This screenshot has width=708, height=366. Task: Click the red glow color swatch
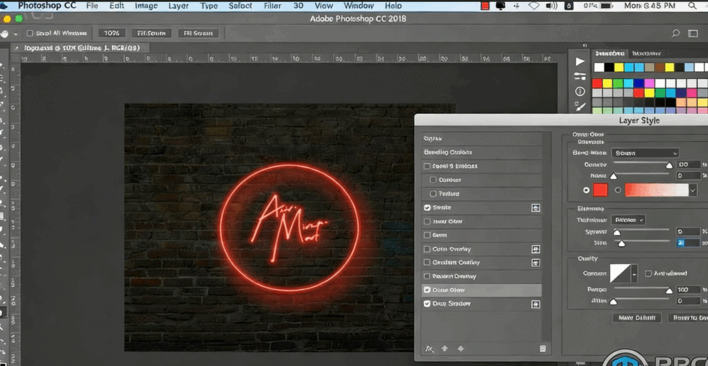click(x=601, y=190)
